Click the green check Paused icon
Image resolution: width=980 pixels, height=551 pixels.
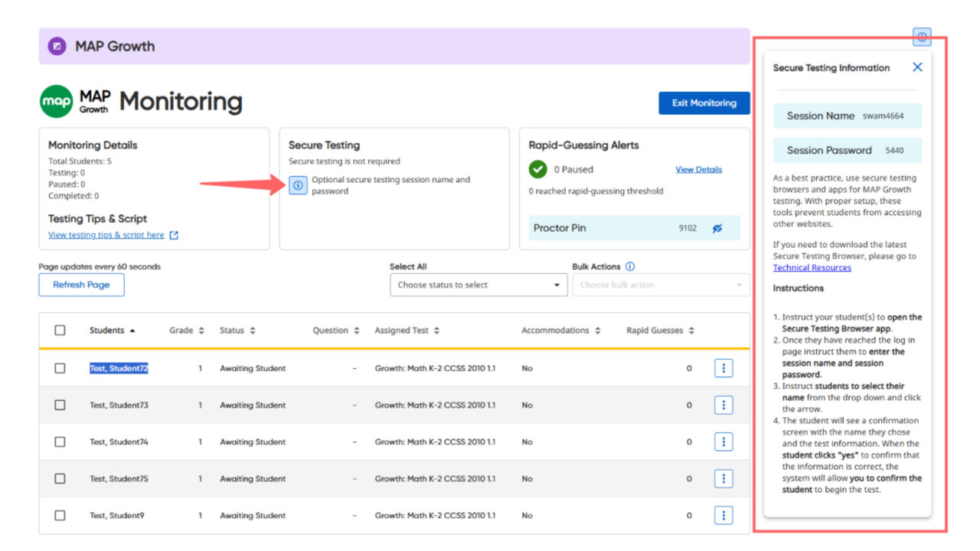[538, 169]
